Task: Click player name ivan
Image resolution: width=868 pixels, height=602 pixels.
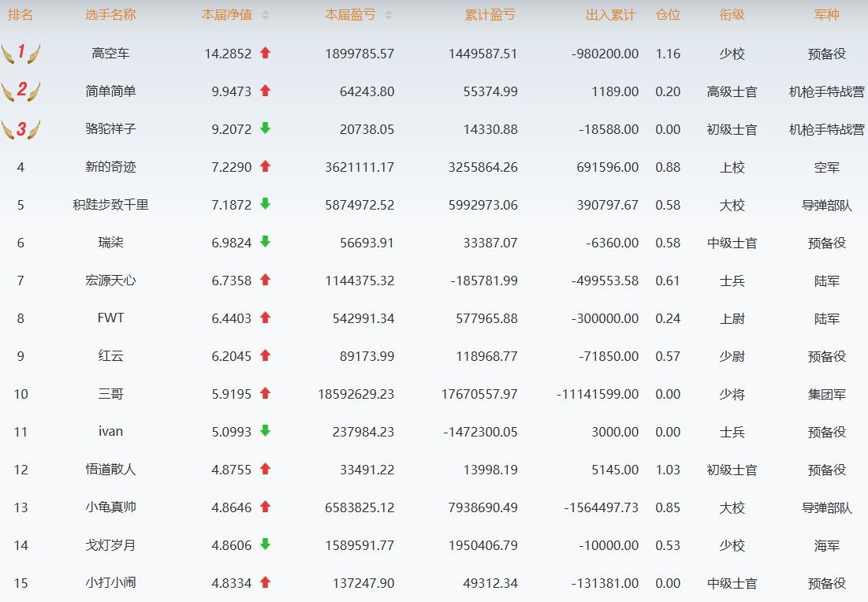Action: point(110,432)
